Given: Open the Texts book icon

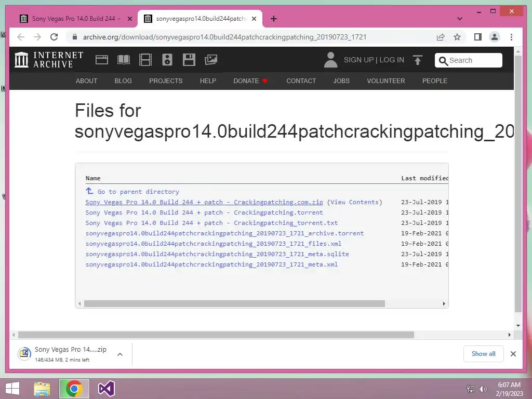Looking at the screenshot, I should pyautogui.click(x=124, y=60).
